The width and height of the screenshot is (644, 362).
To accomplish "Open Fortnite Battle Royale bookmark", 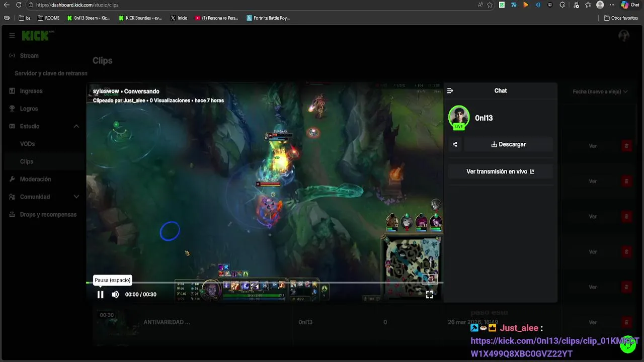I will coord(268,18).
